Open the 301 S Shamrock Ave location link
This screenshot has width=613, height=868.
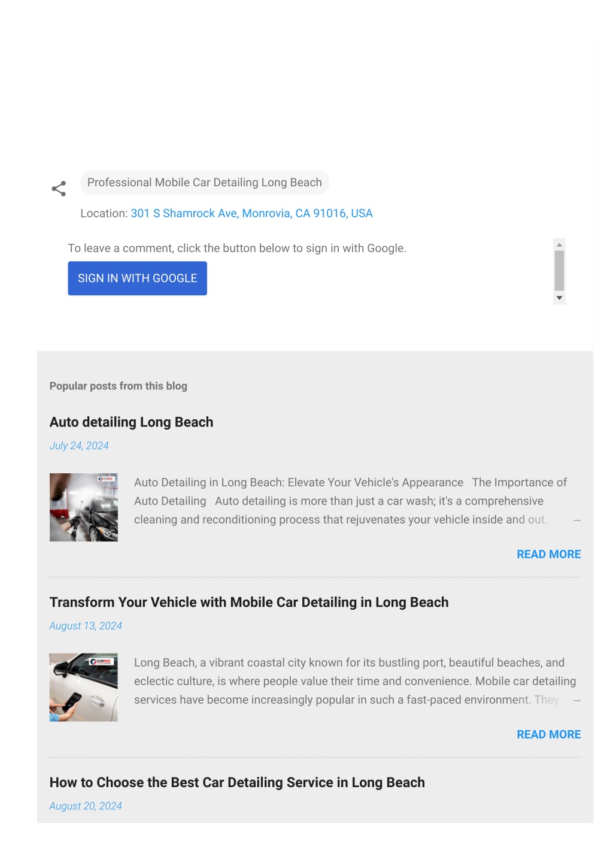pyautogui.click(x=251, y=213)
